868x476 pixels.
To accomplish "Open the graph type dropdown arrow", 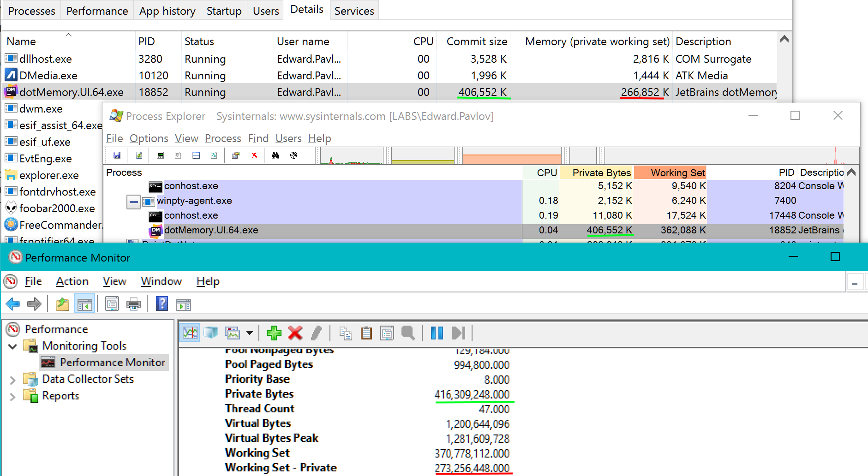I will coord(250,333).
